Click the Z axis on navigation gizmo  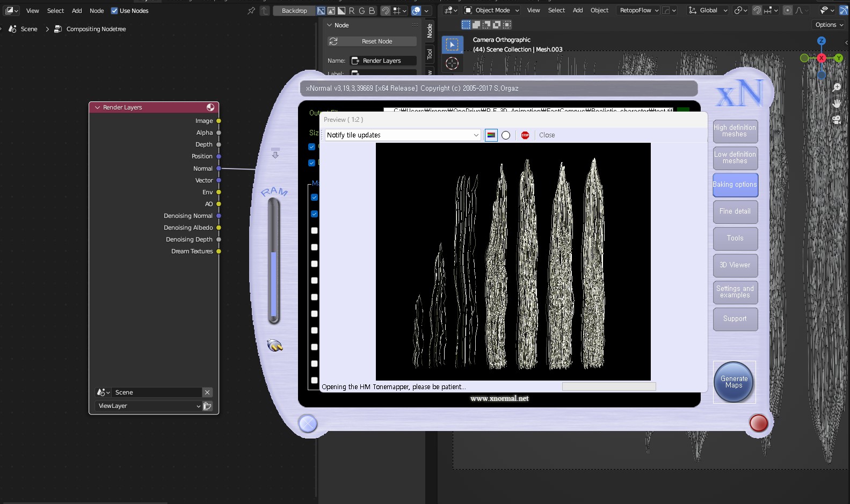tap(822, 41)
